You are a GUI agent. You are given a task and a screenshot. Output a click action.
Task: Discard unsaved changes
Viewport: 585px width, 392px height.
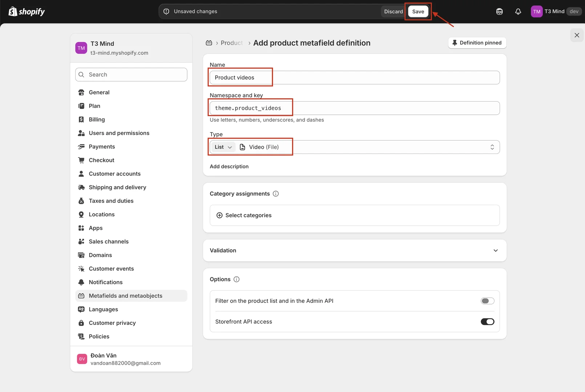[x=394, y=12]
